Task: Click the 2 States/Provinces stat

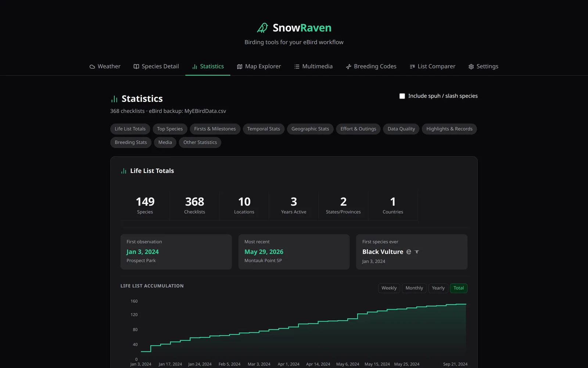Action: click(343, 205)
